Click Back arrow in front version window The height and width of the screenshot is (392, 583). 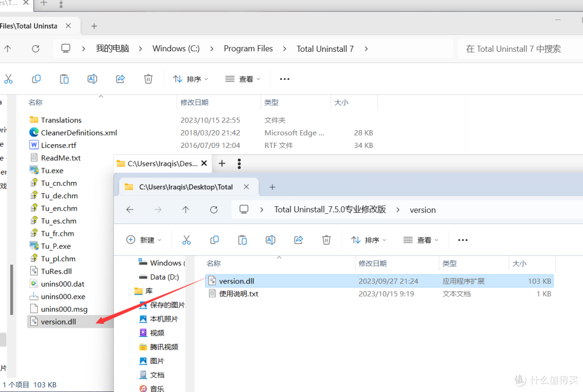tap(130, 209)
